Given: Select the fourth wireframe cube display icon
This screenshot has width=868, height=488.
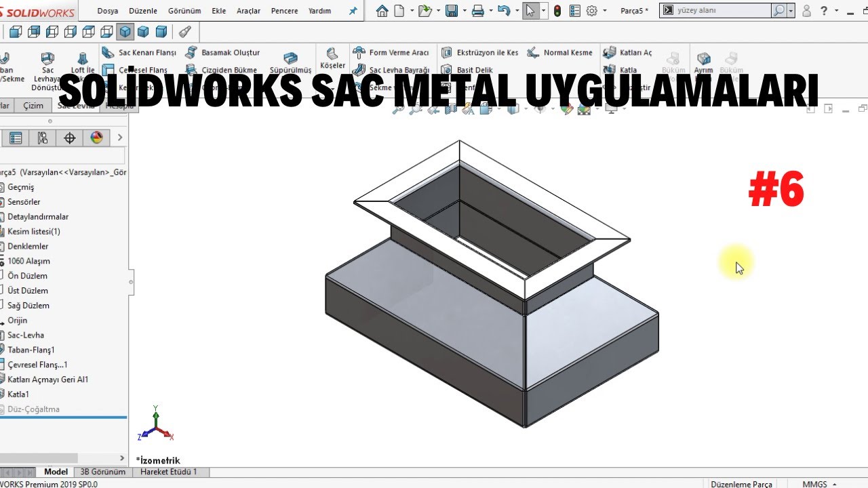Looking at the screenshot, I should click(x=70, y=32).
